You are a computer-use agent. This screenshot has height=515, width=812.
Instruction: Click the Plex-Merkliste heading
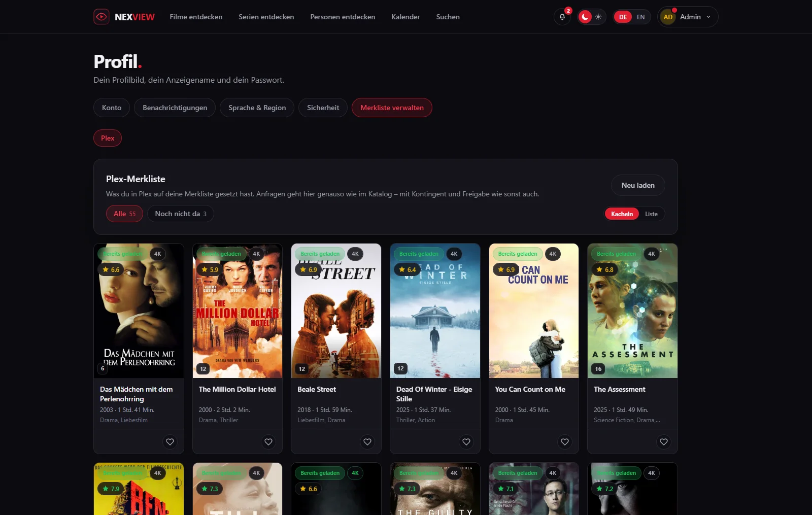(136, 179)
